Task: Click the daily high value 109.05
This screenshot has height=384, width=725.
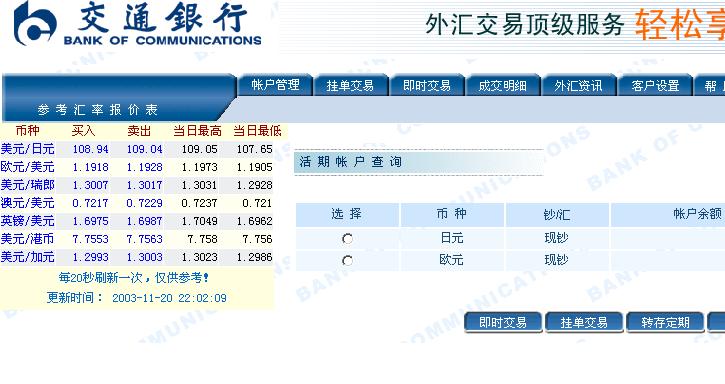Action: click(x=199, y=149)
